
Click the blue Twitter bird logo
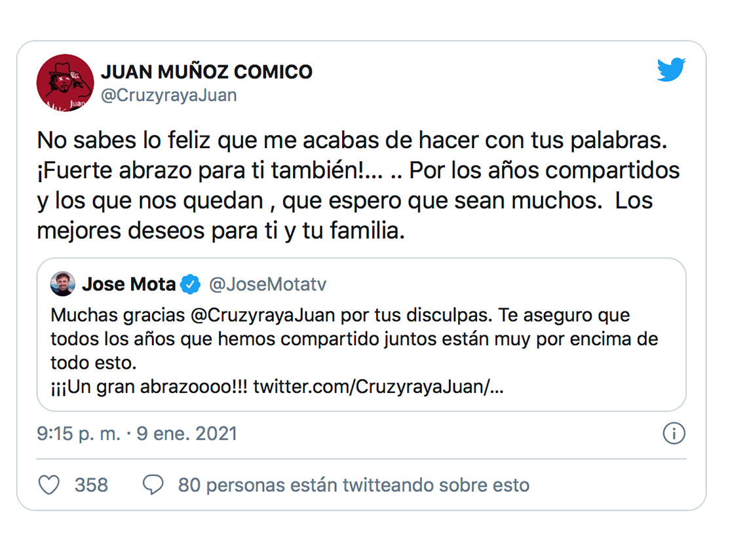click(x=671, y=69)
